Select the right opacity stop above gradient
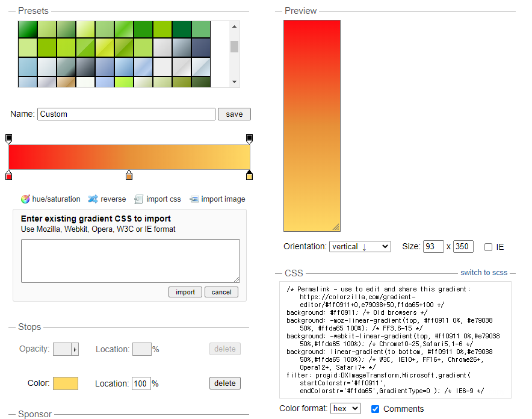Screen dimensions: 532x419 249,138
